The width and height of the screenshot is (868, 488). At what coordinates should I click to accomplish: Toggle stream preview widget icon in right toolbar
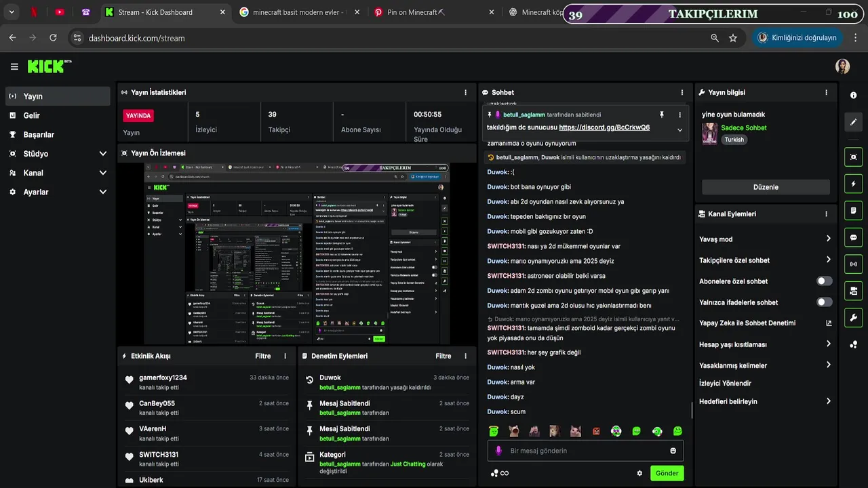pos(853,157)
